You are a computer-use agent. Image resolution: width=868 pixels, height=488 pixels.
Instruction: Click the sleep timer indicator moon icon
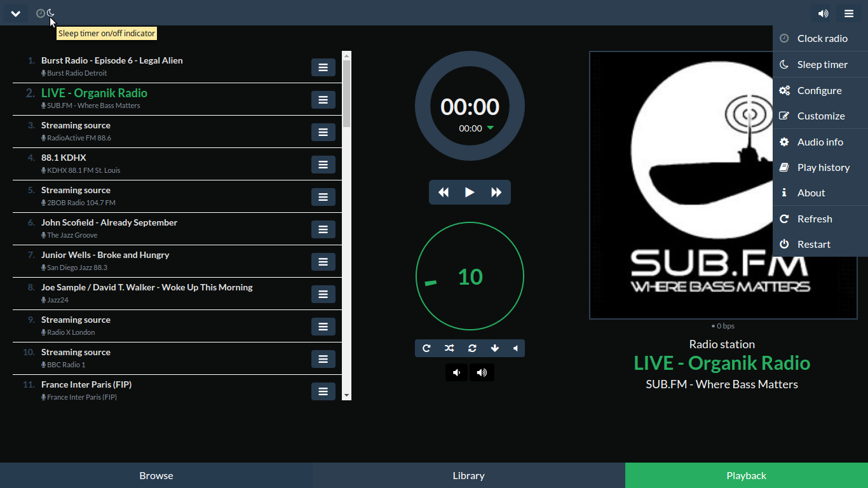click(51, 13)
